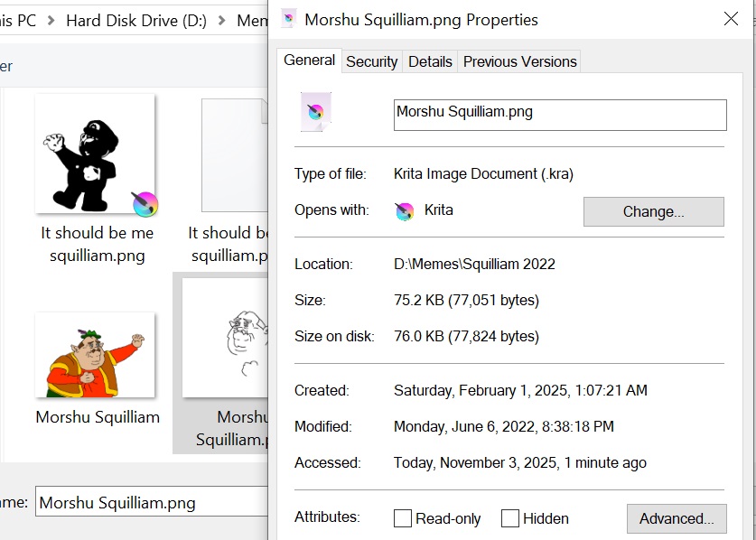Select the black silhouette It should be me squilliam.png thumbnail
The image size is (756, 540).
click(95, 154)
